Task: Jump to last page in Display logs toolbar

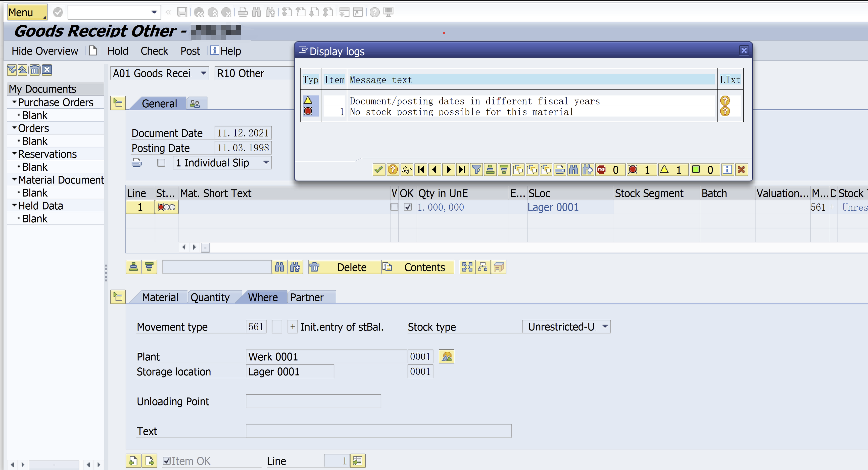Action: click(462, 169)
